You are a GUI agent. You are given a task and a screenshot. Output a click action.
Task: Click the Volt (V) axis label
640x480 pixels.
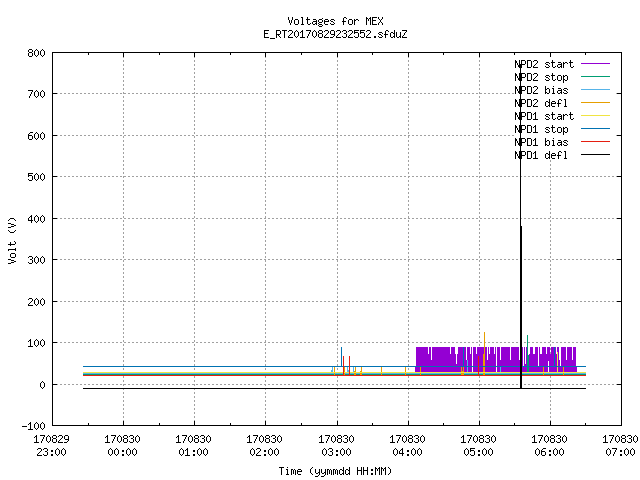[12, 240]
